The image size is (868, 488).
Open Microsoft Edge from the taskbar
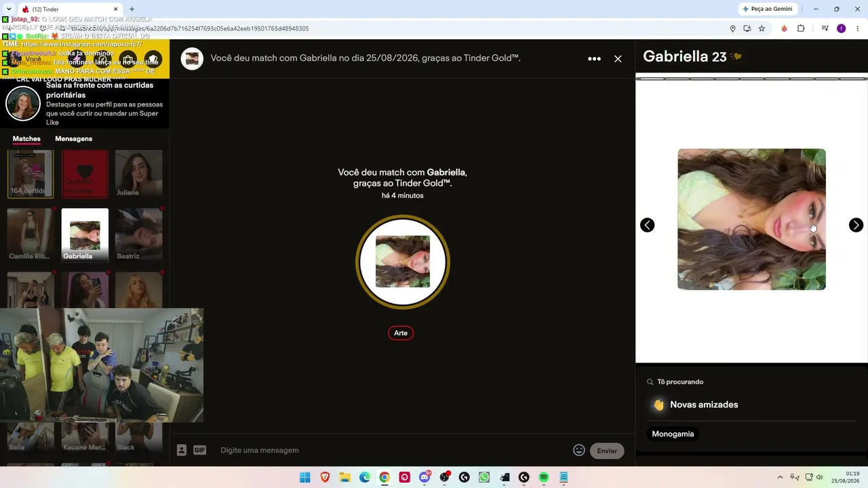[x=365, y=477]
